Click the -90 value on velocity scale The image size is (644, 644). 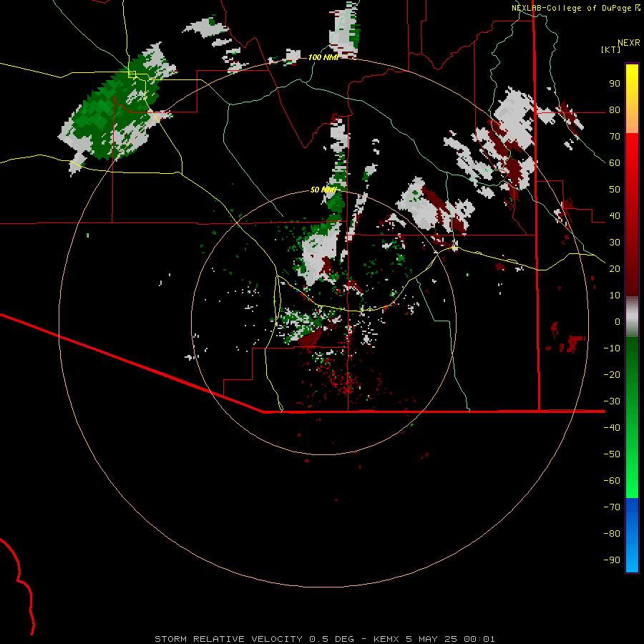612,560
